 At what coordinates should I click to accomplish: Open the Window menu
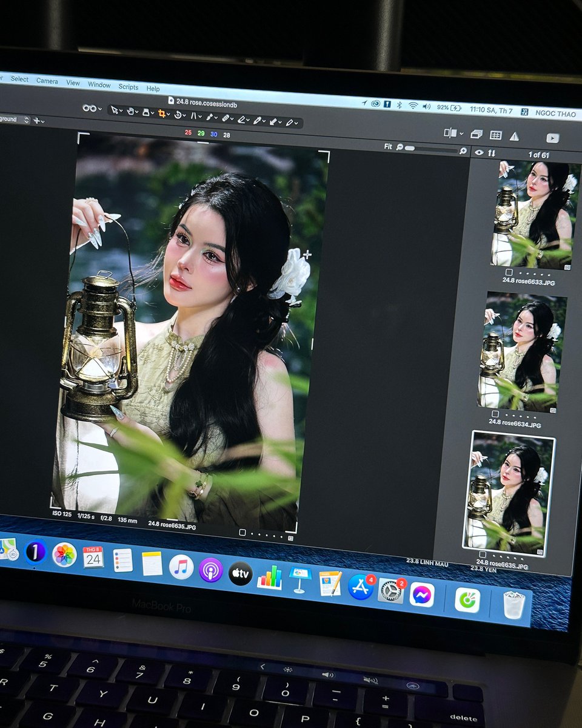(99, 84)
